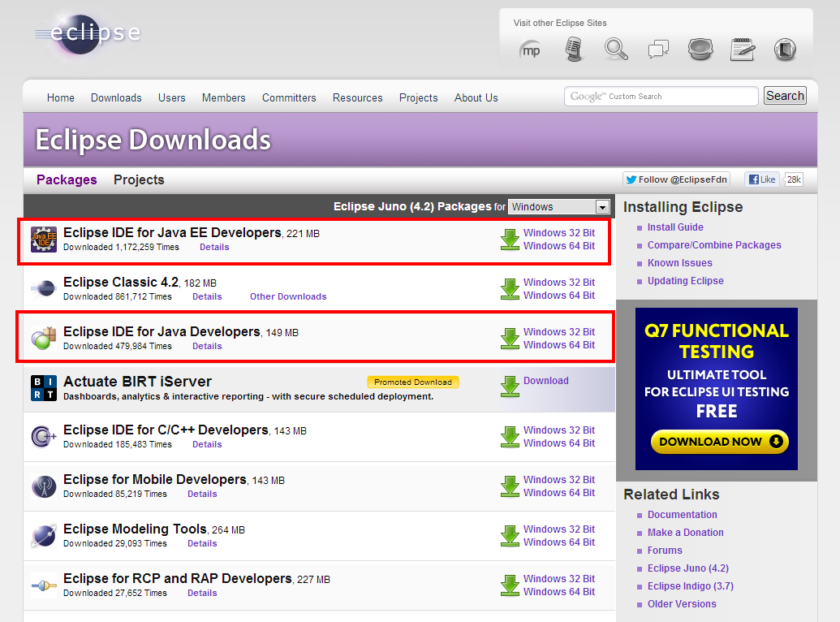This screenshot has height=622, width=840.
Task: Open Details for Eclipse Classic 4.2
Action: (x=207, y=296)
